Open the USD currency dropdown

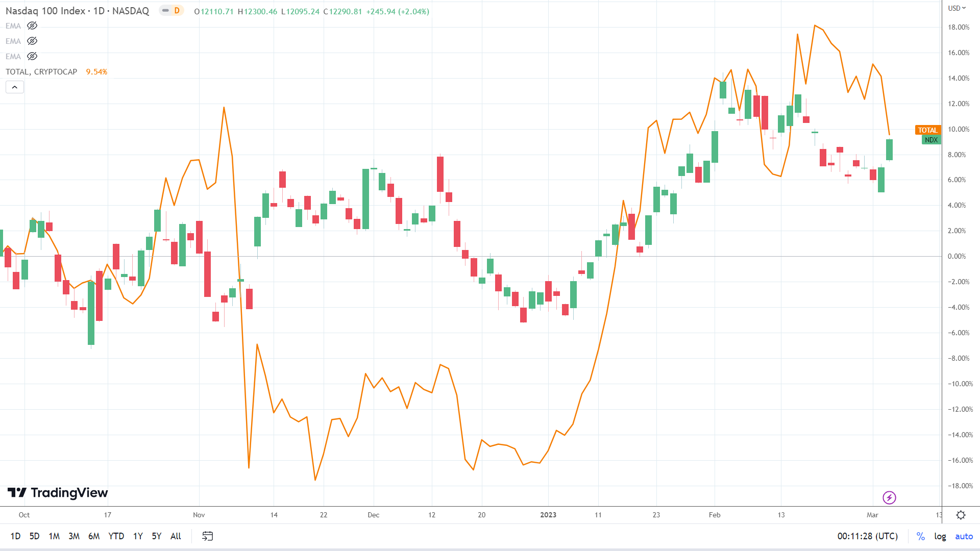coord(957,8)
